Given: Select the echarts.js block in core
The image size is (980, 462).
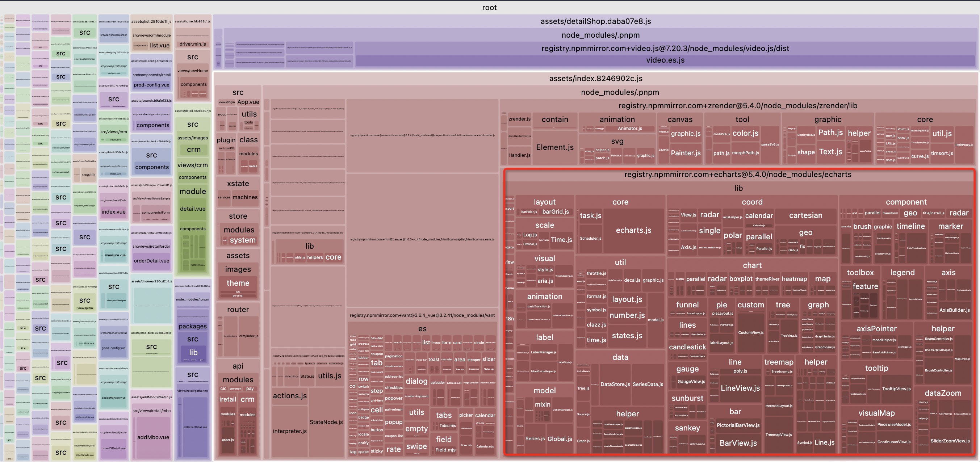Looking at the screenshot, I should [x=633, y=230].
